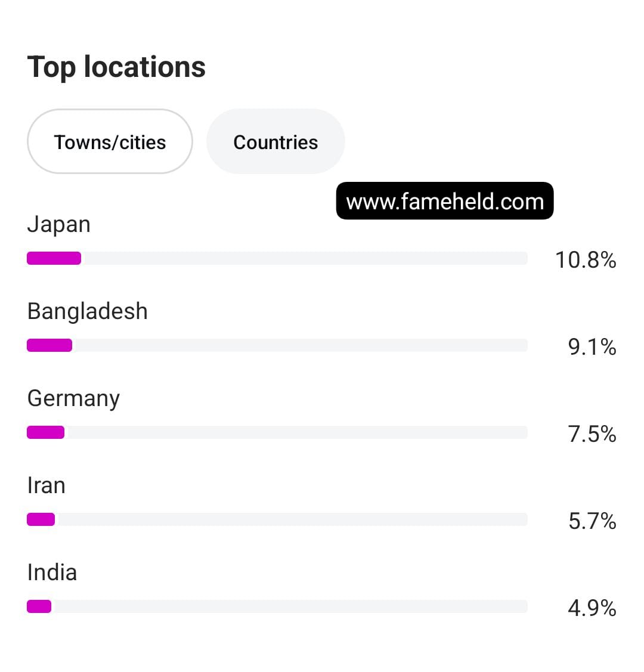Click the 5.7% Iran percentage
Viewport: 644px width, 672px height.
(x=592, y=521)
